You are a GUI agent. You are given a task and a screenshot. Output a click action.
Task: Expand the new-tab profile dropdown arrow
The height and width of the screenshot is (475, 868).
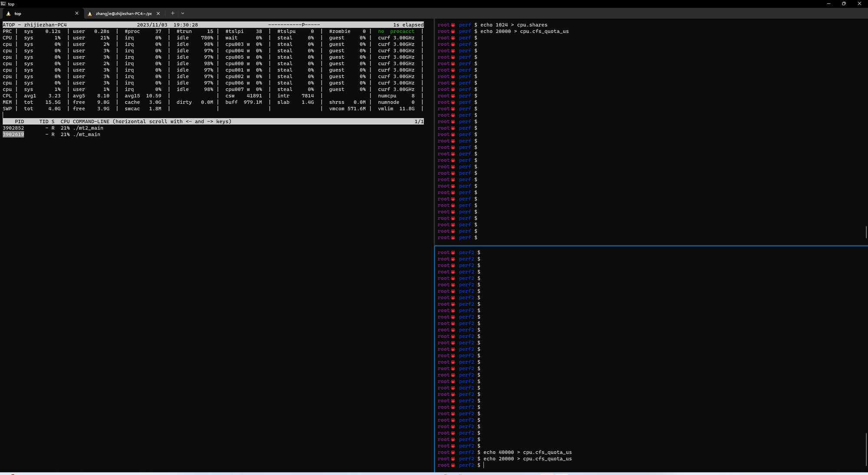(x=183, y=13)
